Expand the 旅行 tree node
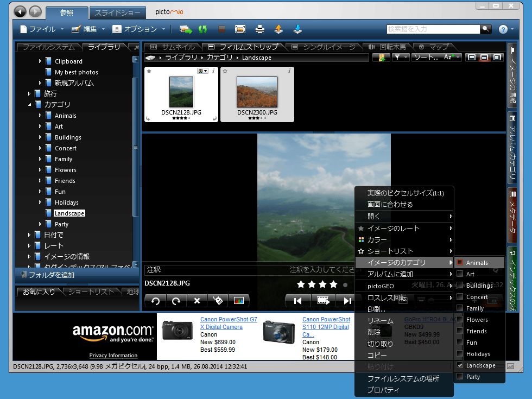 (29, 93)
